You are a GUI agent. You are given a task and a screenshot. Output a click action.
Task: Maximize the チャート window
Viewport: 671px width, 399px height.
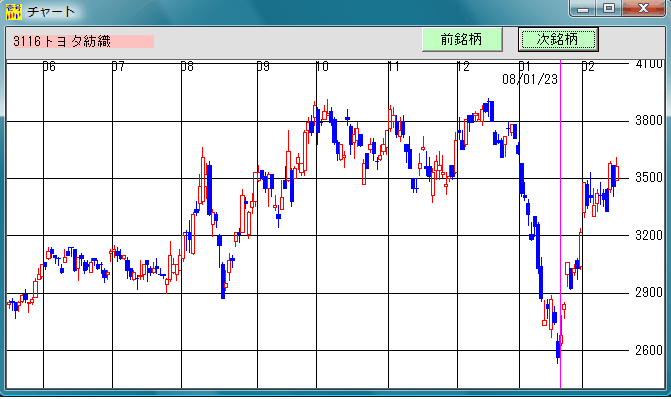(x=609, y=8)
